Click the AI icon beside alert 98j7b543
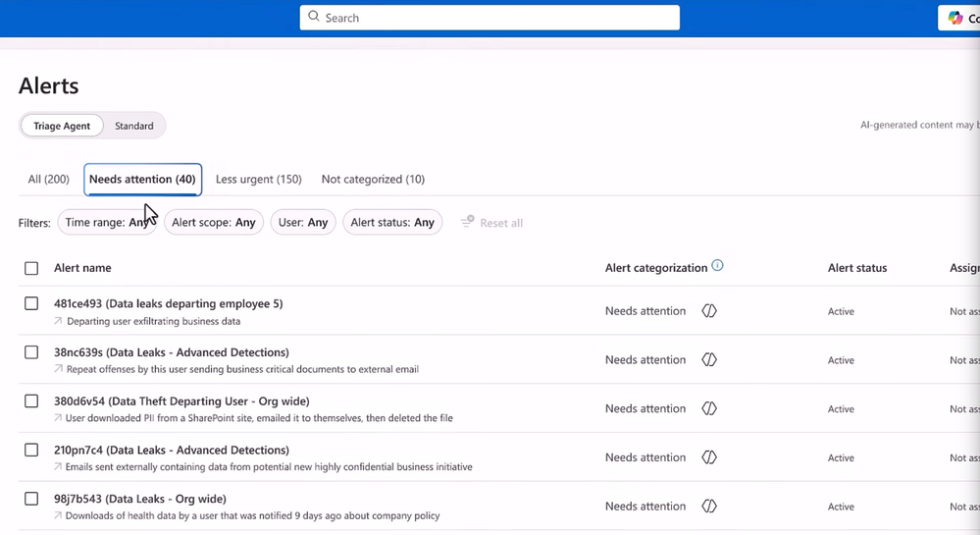 tap(709, 507)
